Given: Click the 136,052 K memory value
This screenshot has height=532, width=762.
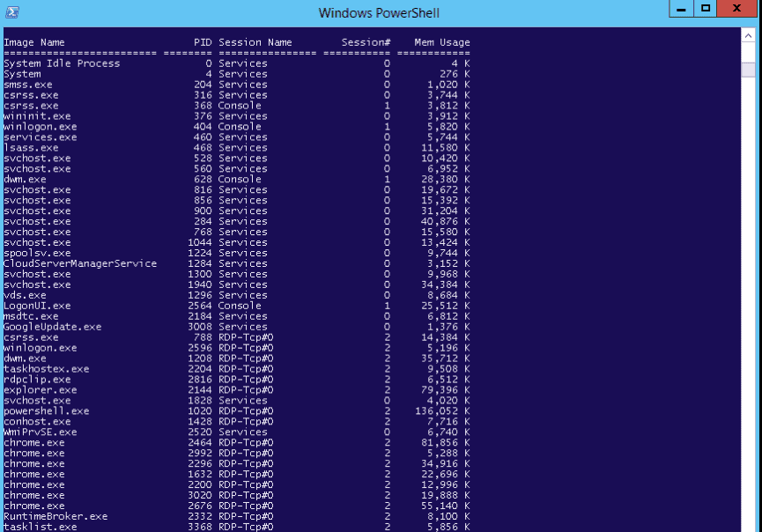Looking at the screenshot, I should pos(442,411).
